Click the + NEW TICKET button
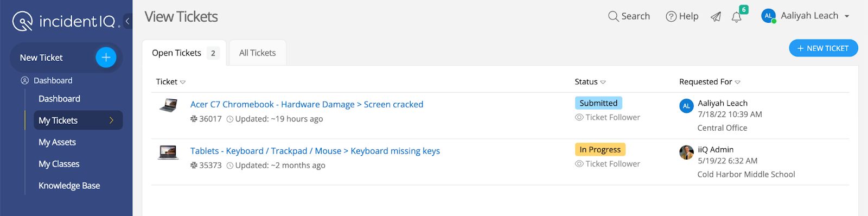This screenshot has width=868, height=216. (x=824, y=48)
